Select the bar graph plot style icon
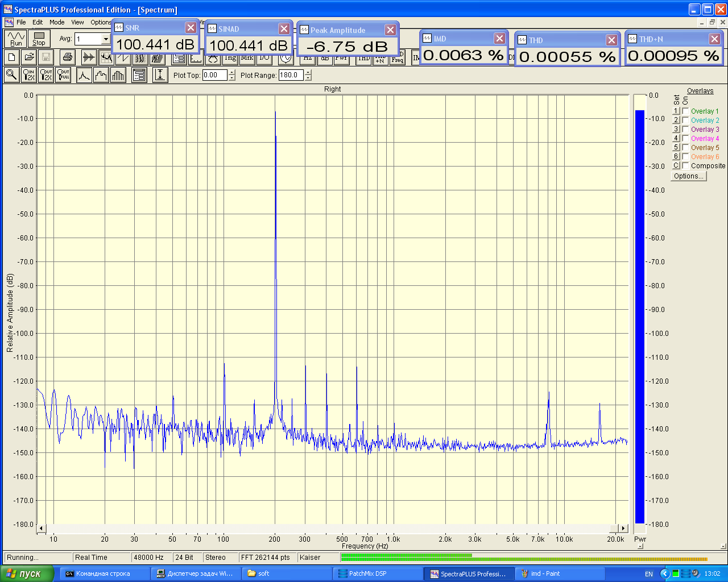Screen dimensions: 728x582 point(118,75)
